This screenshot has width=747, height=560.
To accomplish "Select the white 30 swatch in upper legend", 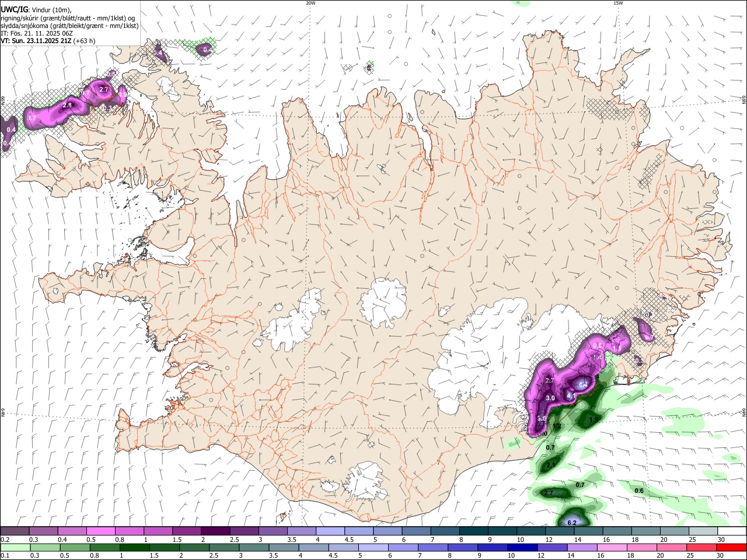I will point(732,531).
